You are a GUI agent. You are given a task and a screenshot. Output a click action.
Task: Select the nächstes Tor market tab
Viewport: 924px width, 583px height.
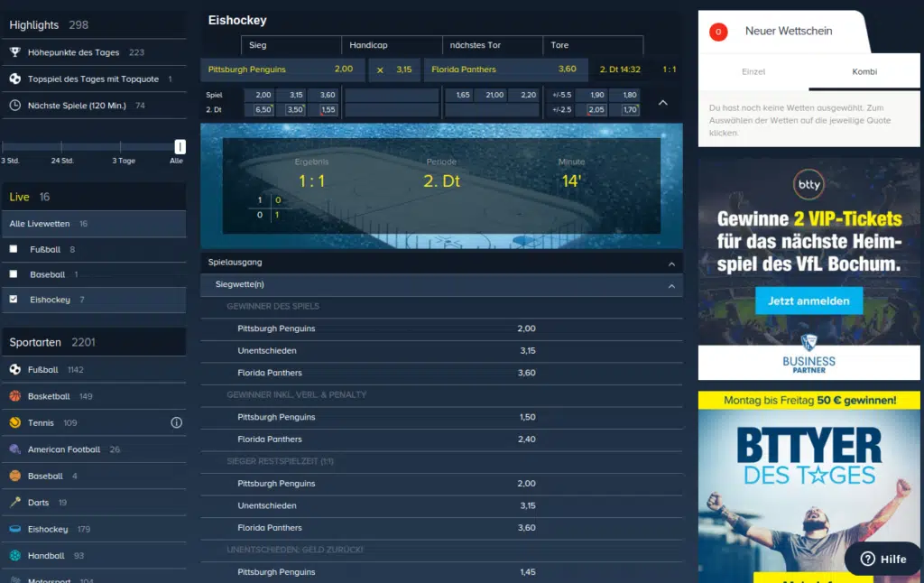493,45
